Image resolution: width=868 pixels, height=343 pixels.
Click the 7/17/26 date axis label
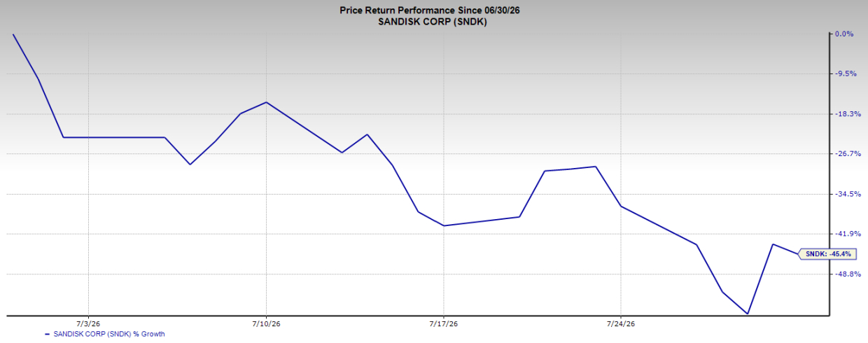444,323
